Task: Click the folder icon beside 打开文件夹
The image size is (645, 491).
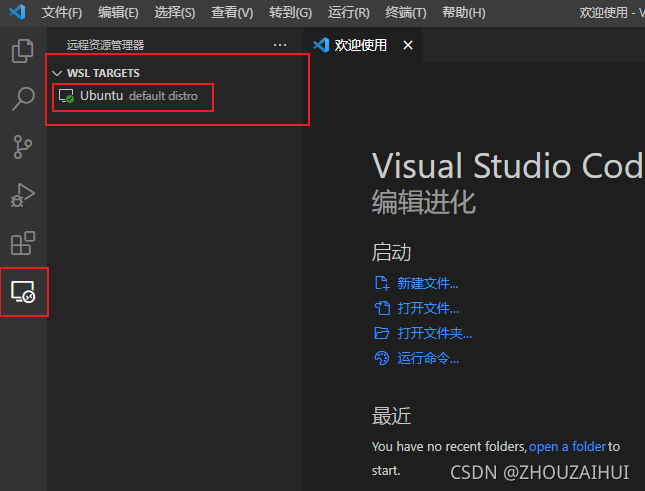Action: click(x=381, y=333)
